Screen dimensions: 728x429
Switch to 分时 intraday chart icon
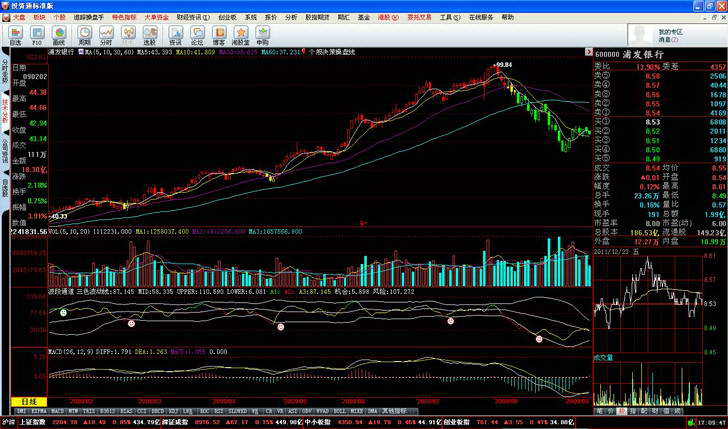[x=106, y=35]
